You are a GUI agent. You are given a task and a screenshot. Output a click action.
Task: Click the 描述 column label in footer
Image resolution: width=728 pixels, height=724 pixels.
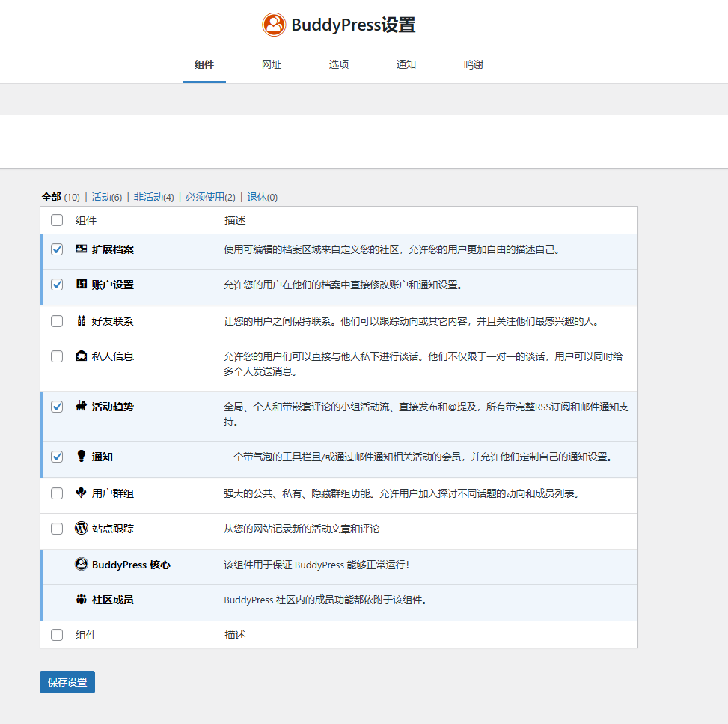point(235,635)
